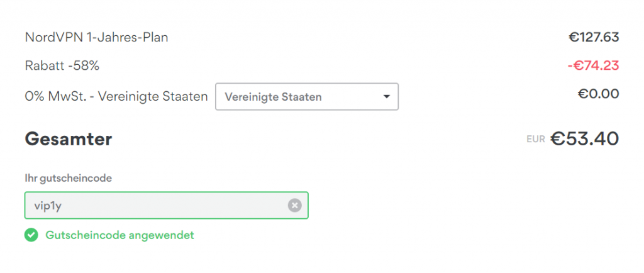644x273 pixels.
Task: Click the green success checkmark icon
Action: (x=31, y=235)
